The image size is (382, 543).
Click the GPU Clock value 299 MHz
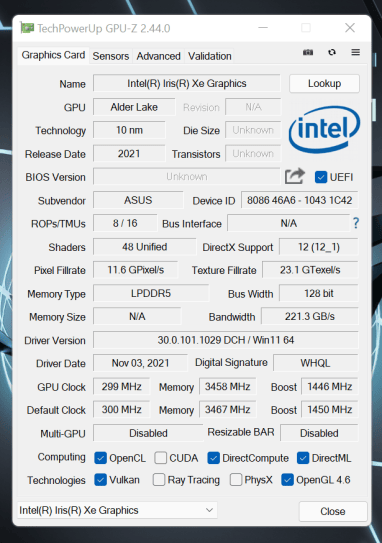point(122,386)
